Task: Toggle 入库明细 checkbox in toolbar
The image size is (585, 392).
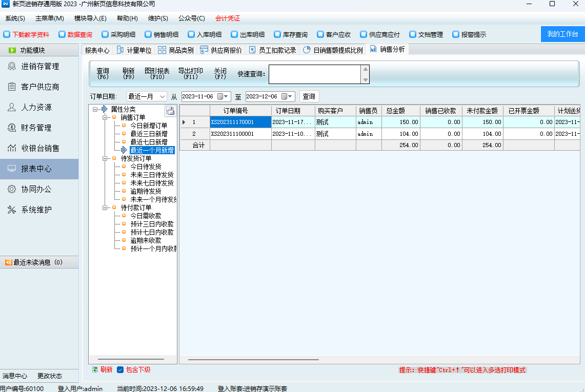Action: 191,34
